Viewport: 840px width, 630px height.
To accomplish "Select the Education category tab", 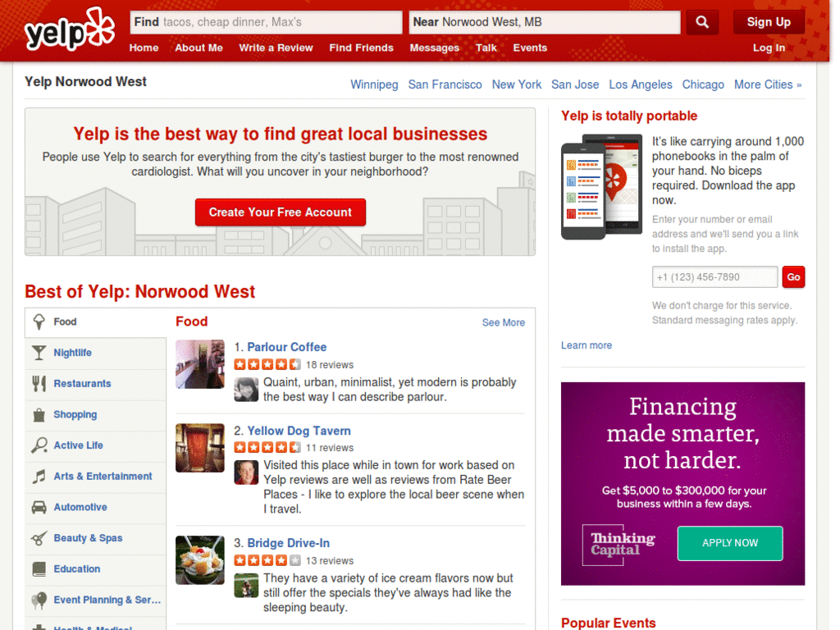I will pyautogui.click(x=95, y=569).
